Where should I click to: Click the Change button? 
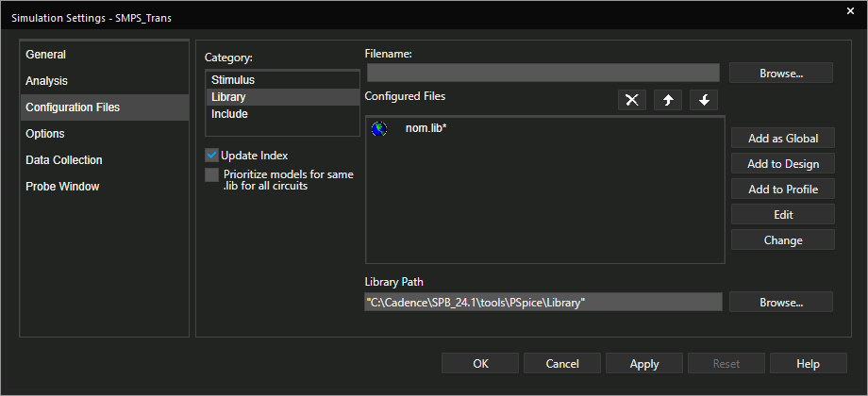point(783,240)
